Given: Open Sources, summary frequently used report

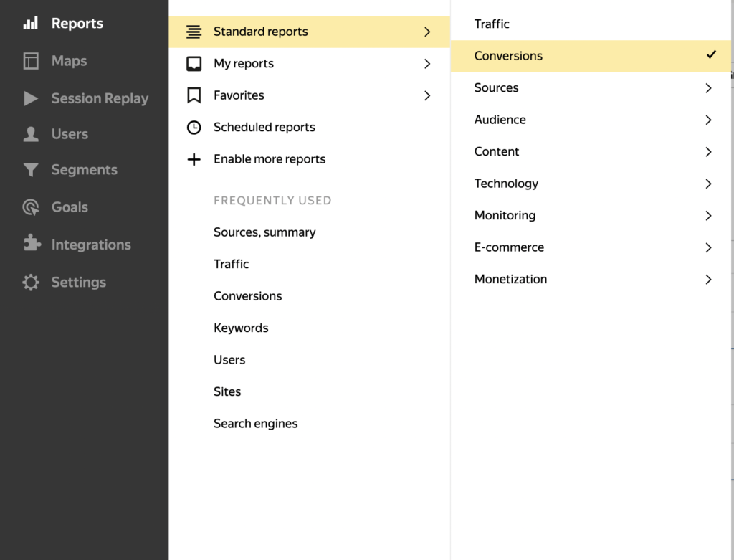Looking at the screenshot, I should coord(264,232).
